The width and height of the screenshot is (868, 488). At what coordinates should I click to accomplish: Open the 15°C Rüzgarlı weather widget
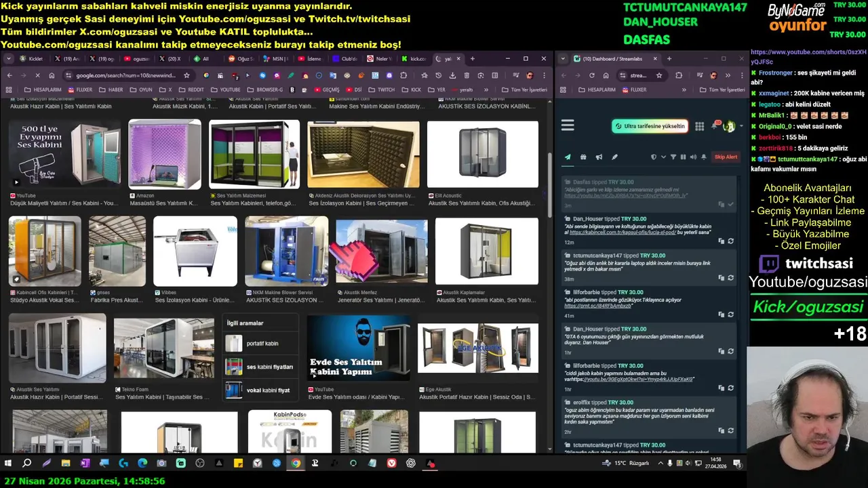[626, 464]
